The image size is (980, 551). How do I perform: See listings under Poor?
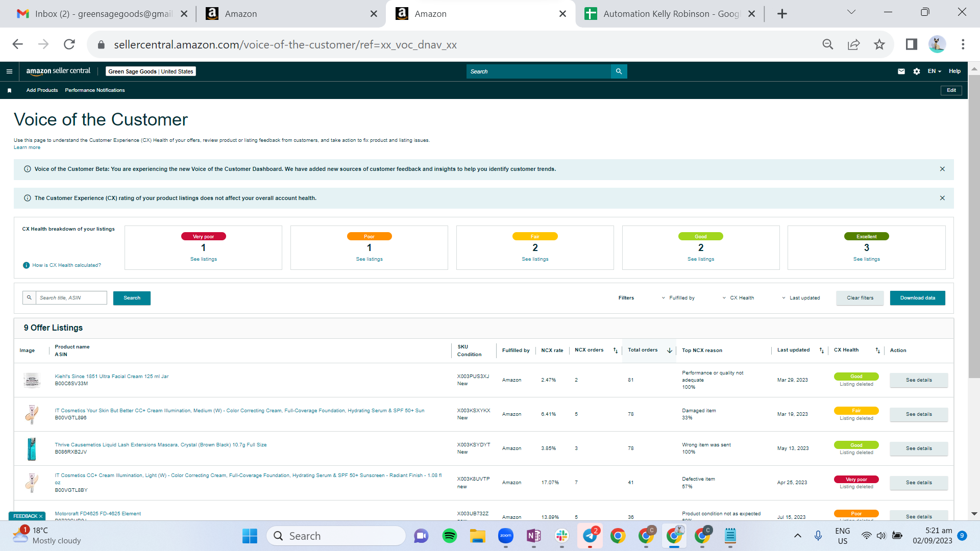click(369, 259)
